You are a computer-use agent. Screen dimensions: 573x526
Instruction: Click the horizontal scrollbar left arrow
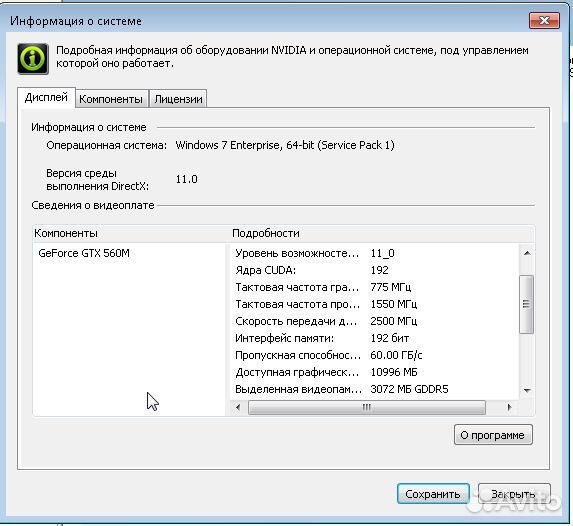click(238, 407)
